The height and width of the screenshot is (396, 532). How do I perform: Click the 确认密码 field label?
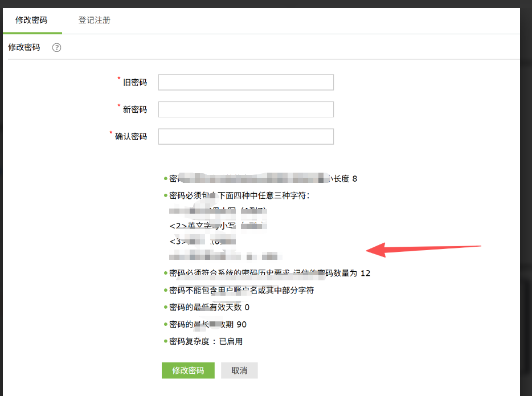[x=130, y=137]
